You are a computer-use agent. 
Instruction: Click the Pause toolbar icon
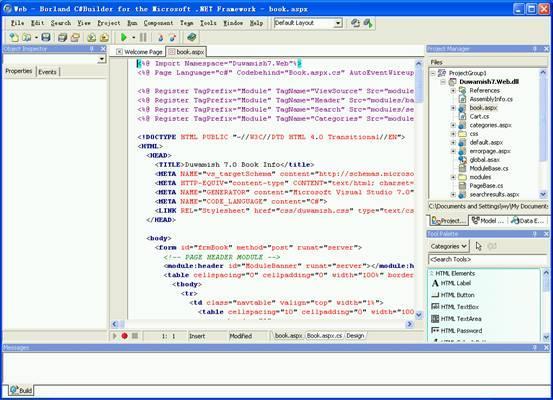click(143, 37)
